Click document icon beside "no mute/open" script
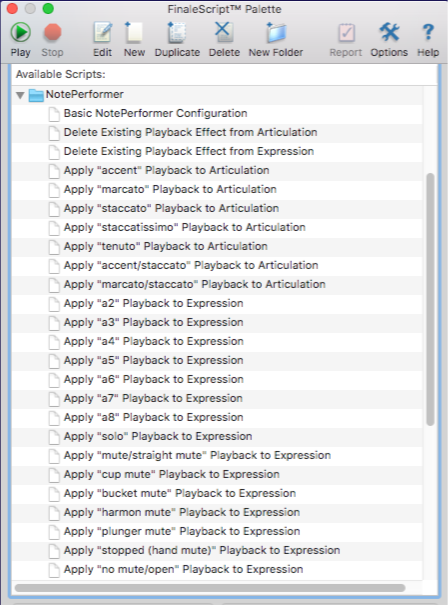This screenshot has height=605, width=448. [54, 570]
